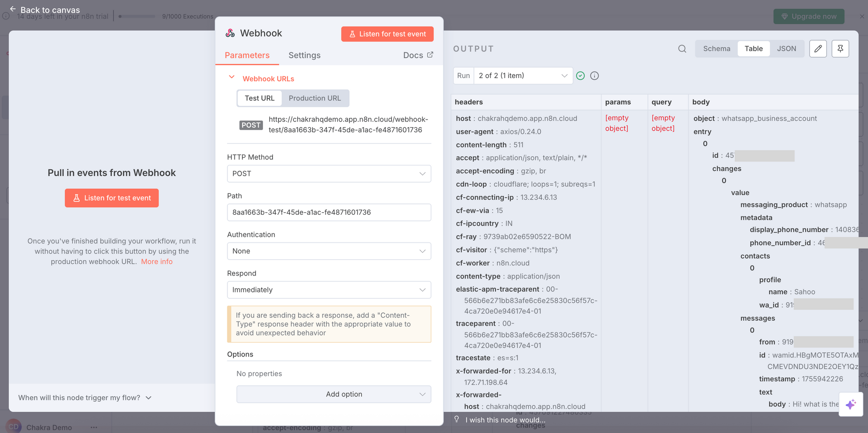868x433 pixels.
Task: Open Docs external link icon
Action: coord(430,55)
